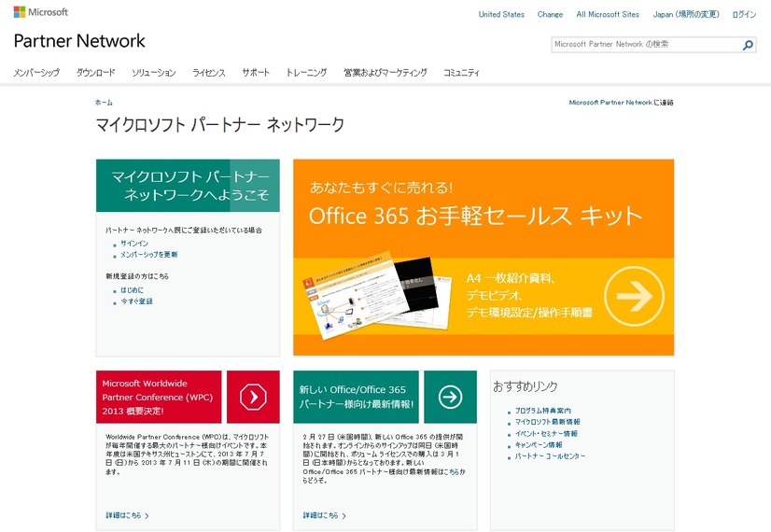Click the Office 365 お手軽セールス キット heading
The width and height of the screenshot is (771, 532).
point(475,216)
